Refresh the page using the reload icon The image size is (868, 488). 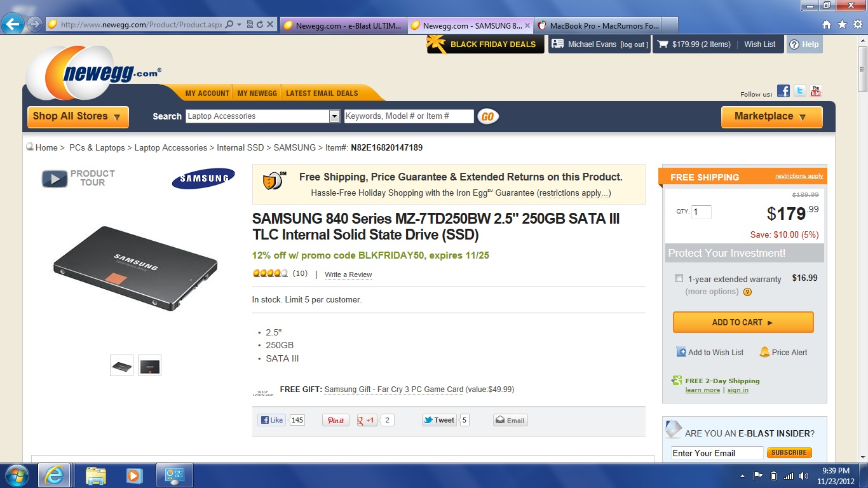tap(260, 25)
